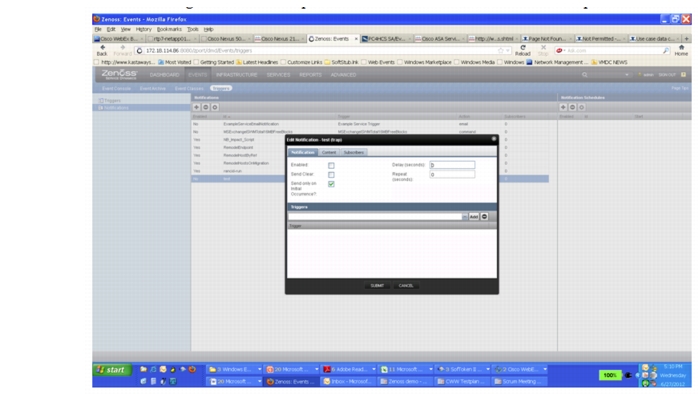The height and width of the screenshot is (394, 698).
Task: Expand the Windows Explorer taskbar group
Action: pos(260,369)
